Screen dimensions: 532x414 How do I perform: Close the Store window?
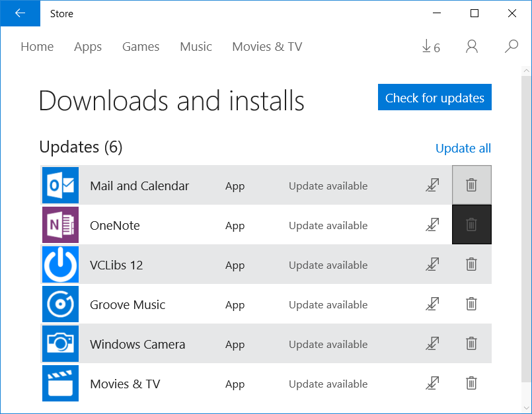512,13
